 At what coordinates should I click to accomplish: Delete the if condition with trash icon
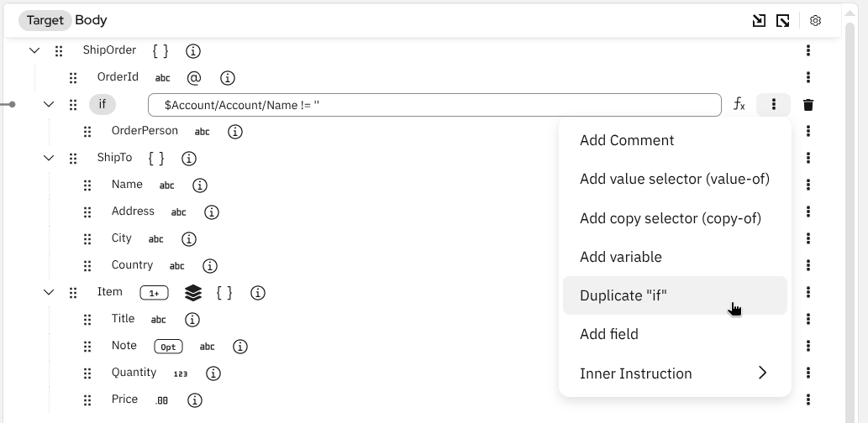tap(808, 105)
